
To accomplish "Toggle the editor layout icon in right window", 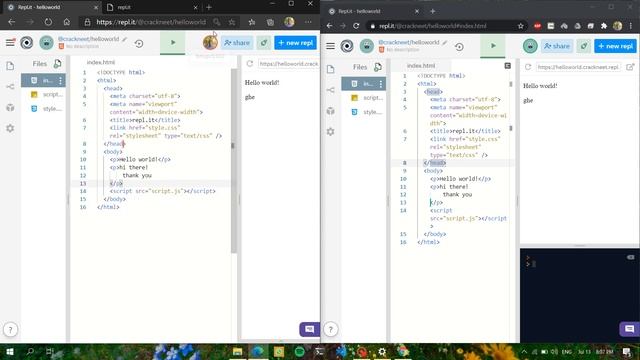I will click(507, 66).
